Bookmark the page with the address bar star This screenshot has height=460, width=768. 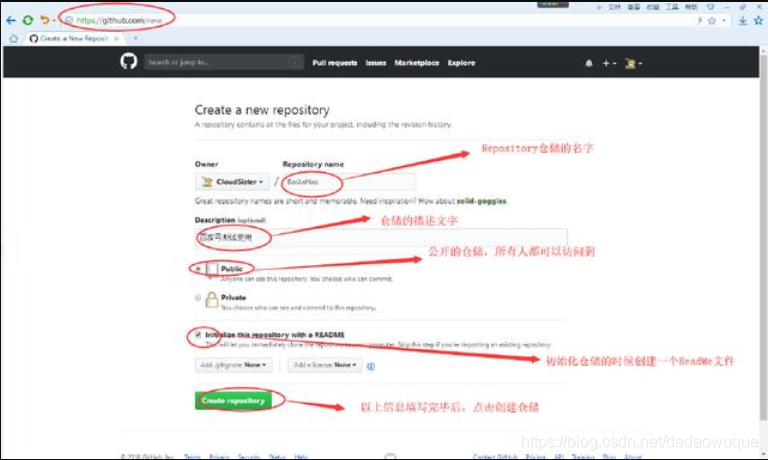click(712, 21)
